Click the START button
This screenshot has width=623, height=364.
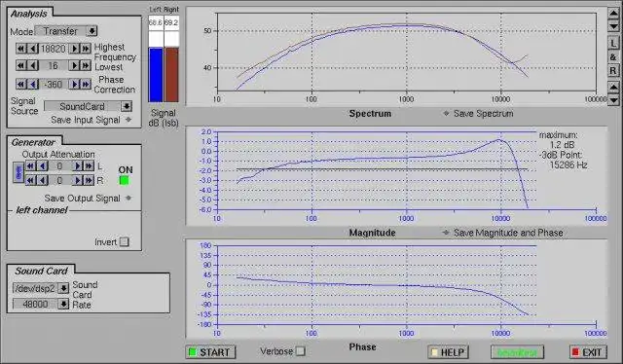pos(210,352)
